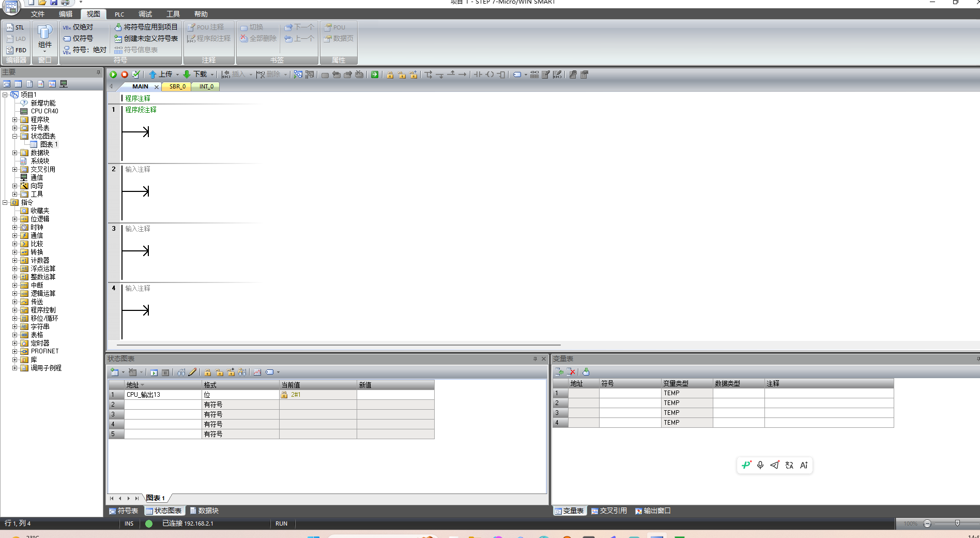Viewport: 980px width, 538px height.
Task: Click the green RUN button in program toolbar
Action: pyautogui.click(x=113, y=74)
